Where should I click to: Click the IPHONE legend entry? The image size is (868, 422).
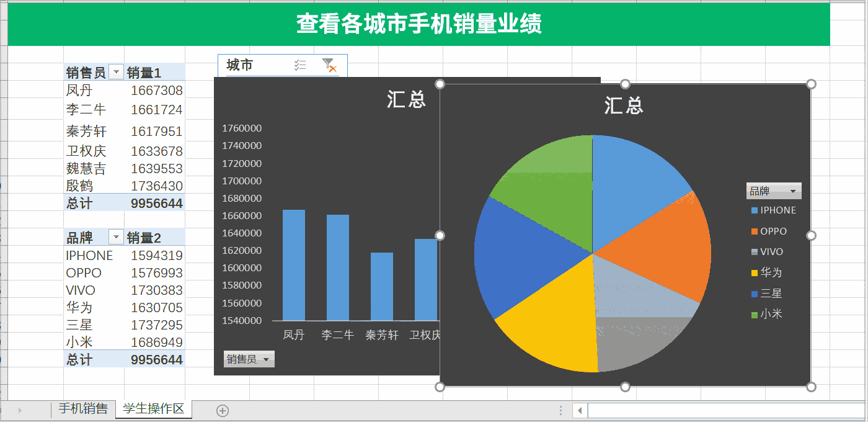pyautogui.click(x=774, y=210)
